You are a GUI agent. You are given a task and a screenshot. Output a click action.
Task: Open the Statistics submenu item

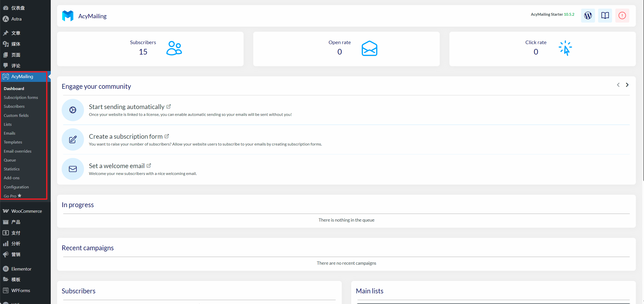click(12, 169)
